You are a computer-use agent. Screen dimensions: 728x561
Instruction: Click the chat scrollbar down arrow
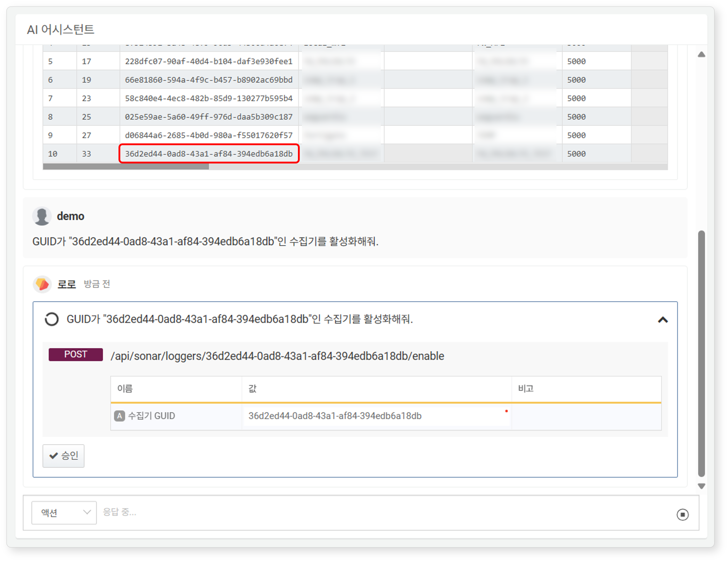pyautogui.click(x=701, y=486)
